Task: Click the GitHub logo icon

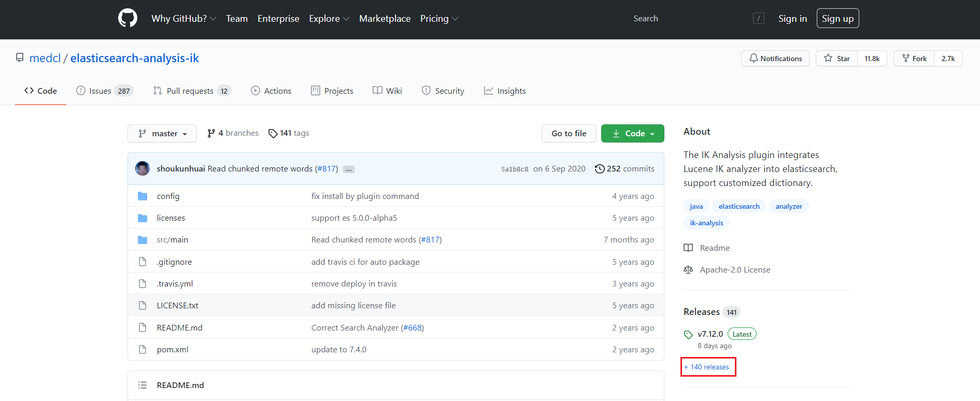Action: 127,18
